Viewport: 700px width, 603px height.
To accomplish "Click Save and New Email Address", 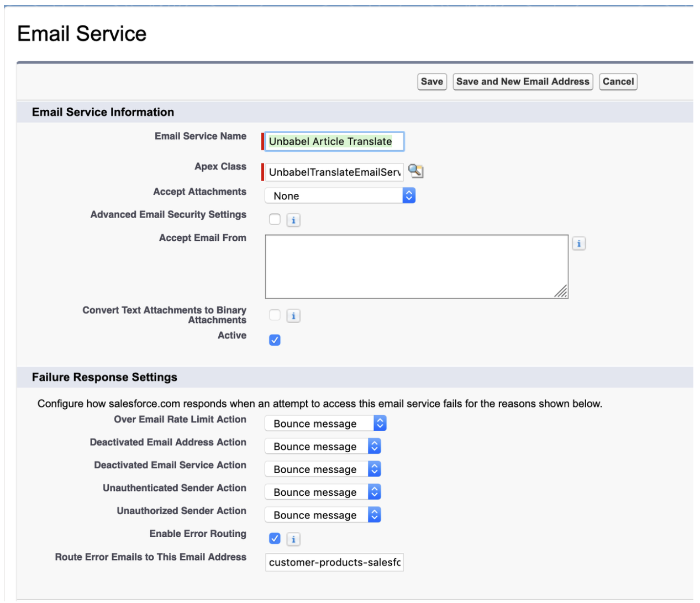I will (523, 82).
